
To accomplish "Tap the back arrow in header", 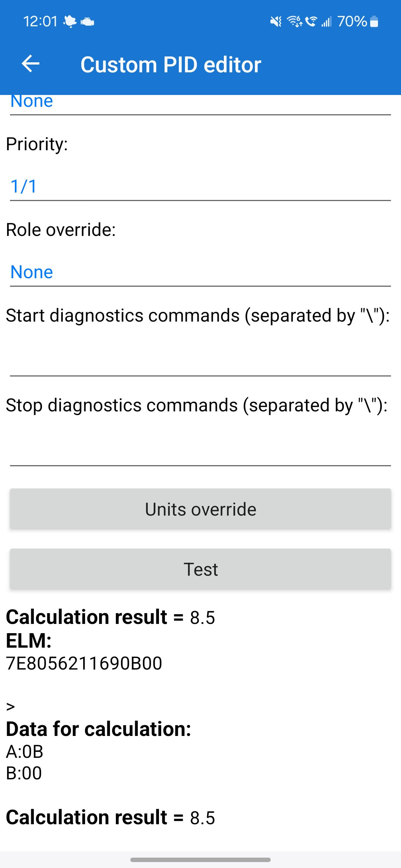I will 30,64.
